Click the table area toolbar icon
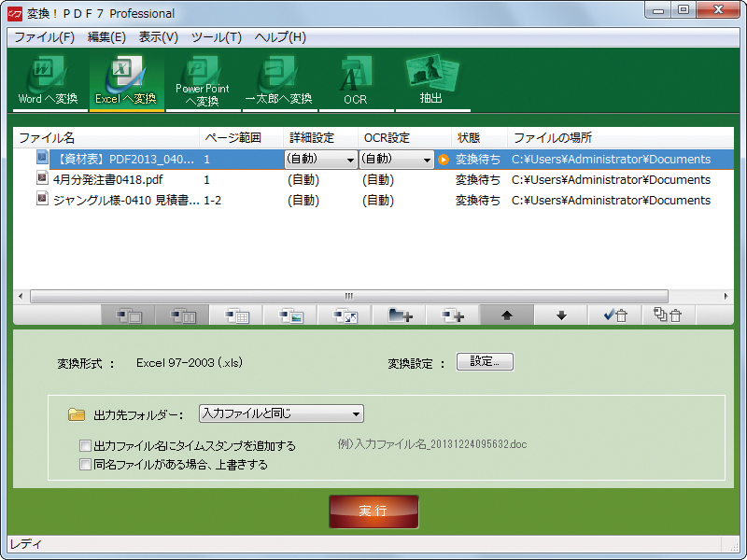This screenshot has height=560, width=747. pos(237,315)
